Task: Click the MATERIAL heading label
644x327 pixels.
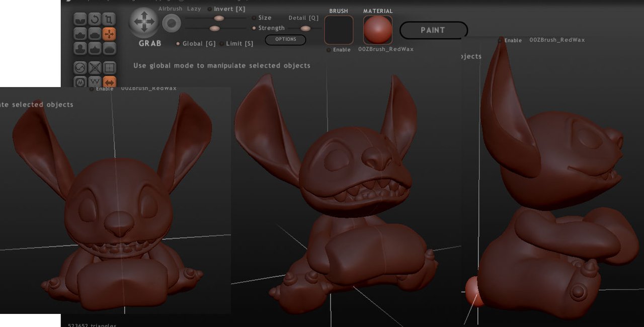Action: pos(378,11)
